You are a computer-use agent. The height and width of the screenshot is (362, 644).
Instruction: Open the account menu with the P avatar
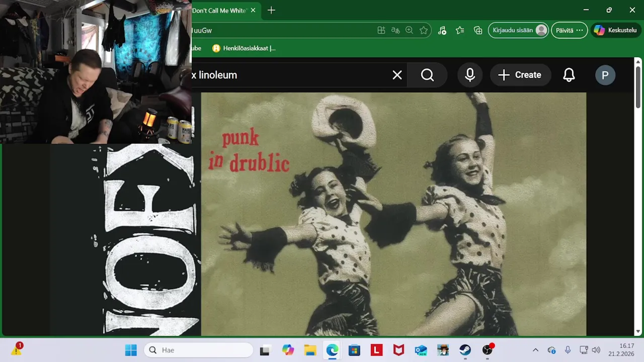pyautogui.click(x=605, y=75)
